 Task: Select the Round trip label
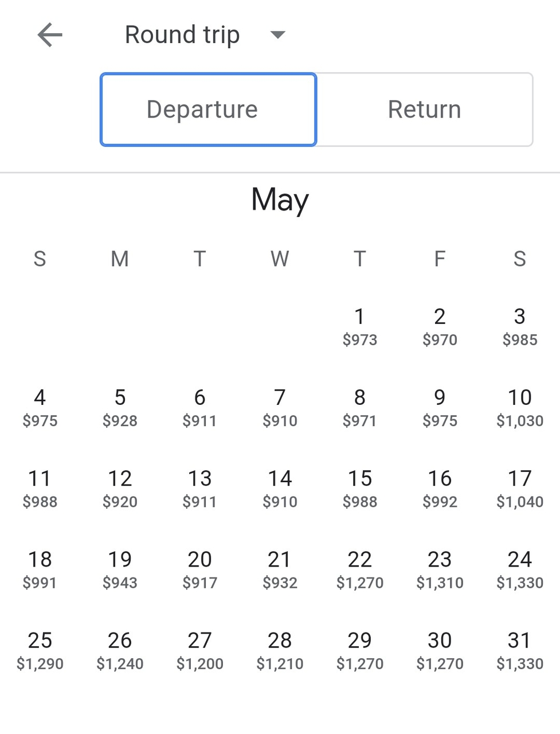(182, 35)
